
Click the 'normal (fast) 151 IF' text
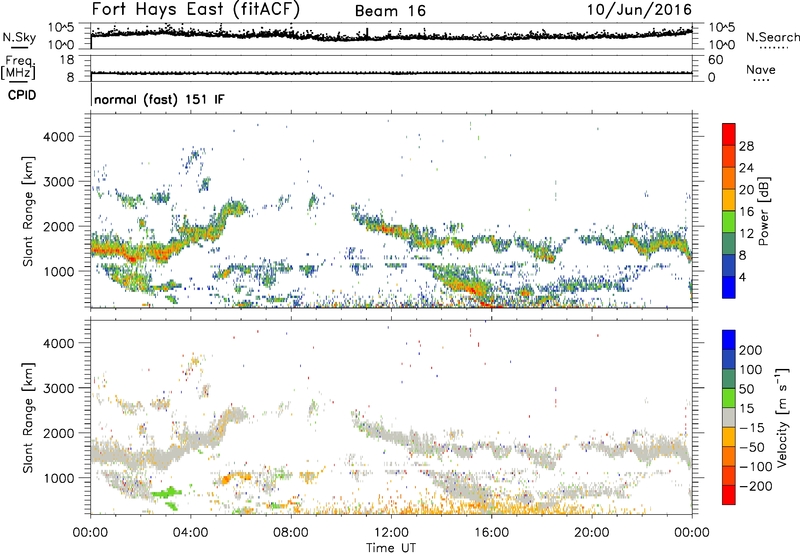pyautogui.click(x=159, y=99)
